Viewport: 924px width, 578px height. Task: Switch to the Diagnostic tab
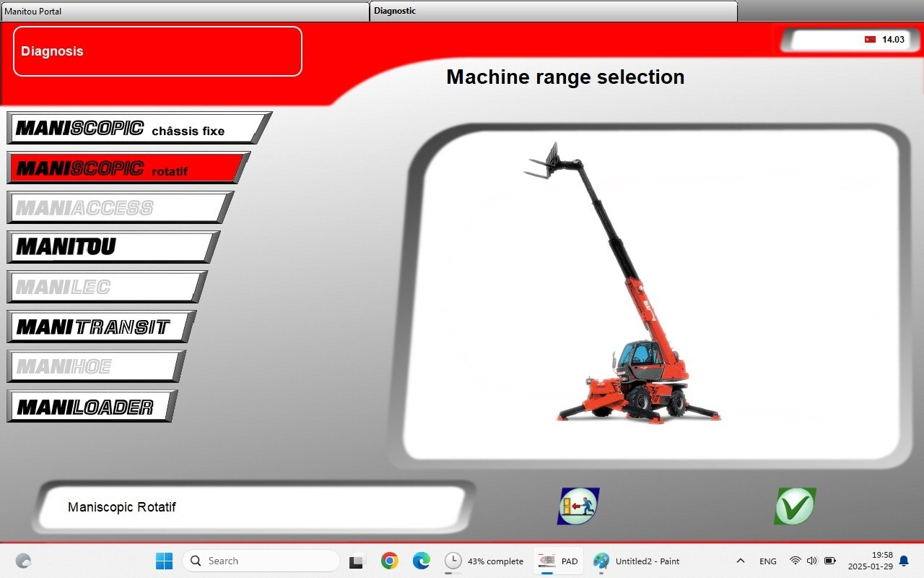tap(554, 11)
